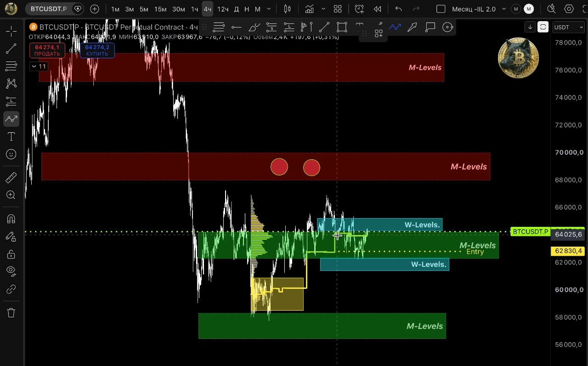The width and height of the screenshot is (588, 366).
Task: Switch to the 3м timeframe
Action: point(130,9)
